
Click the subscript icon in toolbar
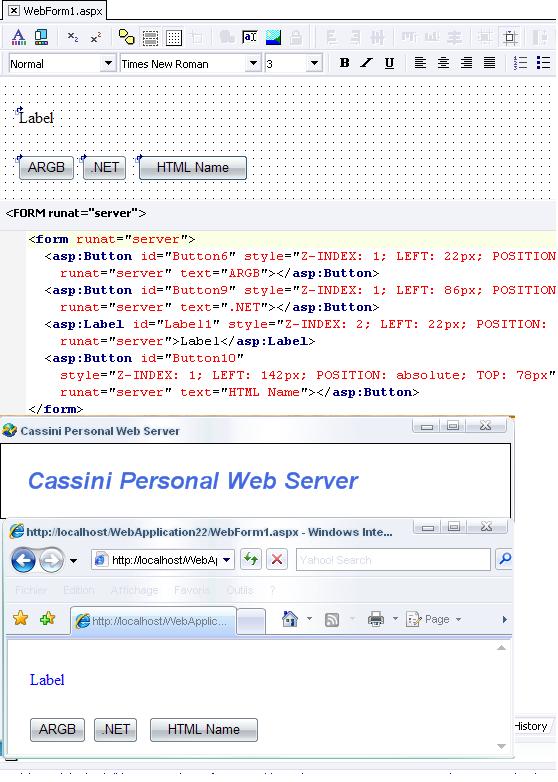[73, 37]
